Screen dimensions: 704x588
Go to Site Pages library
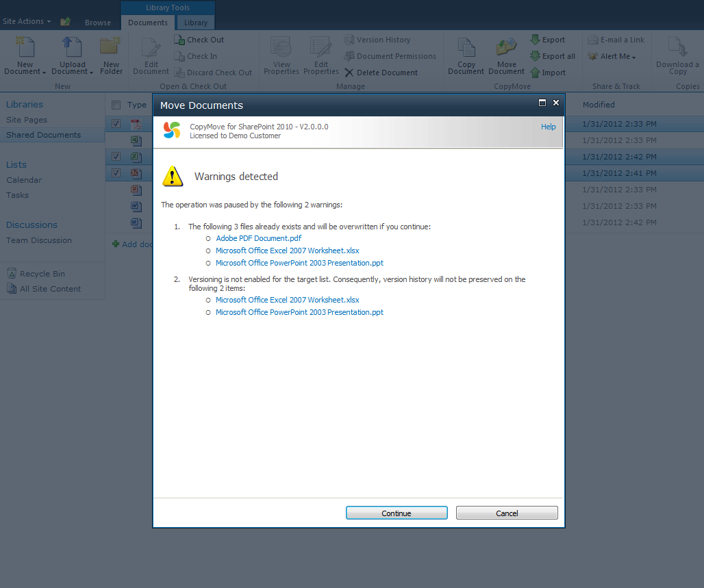pos(27,120)
